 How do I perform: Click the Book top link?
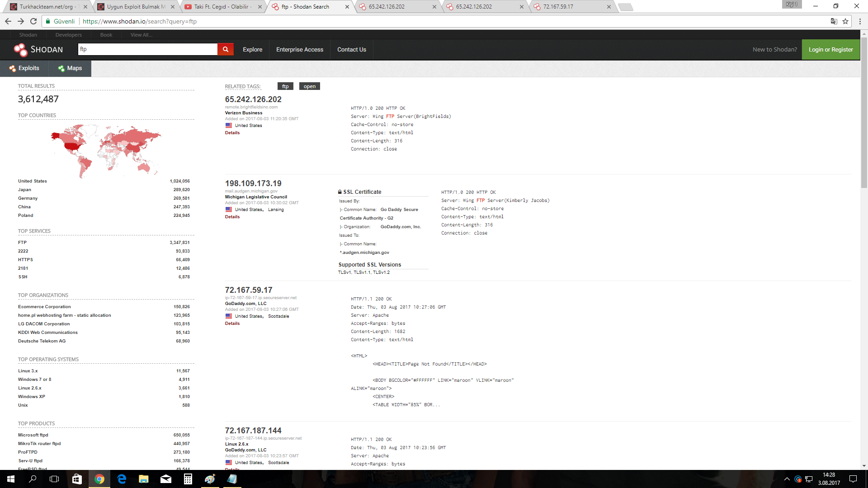tap(106, 35)
